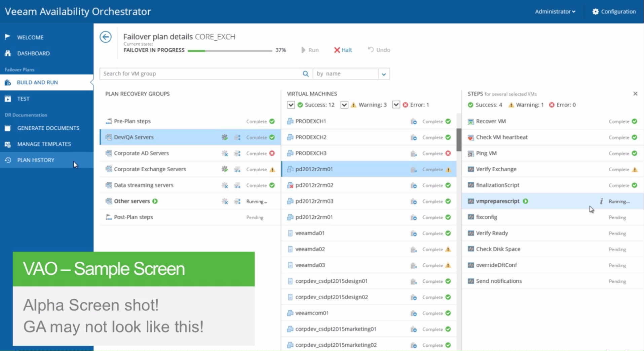The image size is (644, 351).
Task: Click the gear icon on Dev/QA Servers row
Action: click(224, 137)
